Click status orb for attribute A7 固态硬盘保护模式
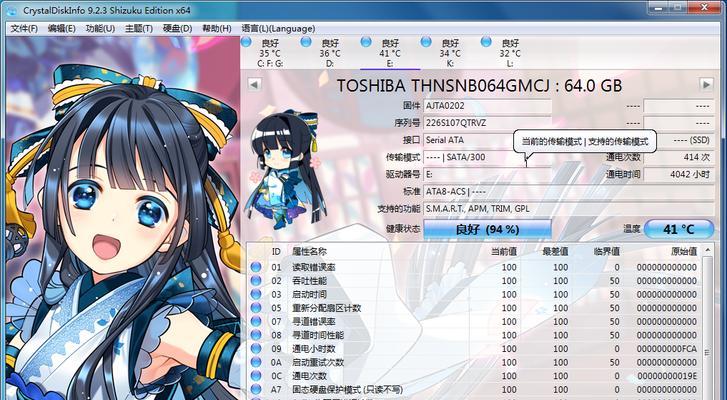Image resolution: width=727 pixels, height=400 pixels. coord(256,389)
